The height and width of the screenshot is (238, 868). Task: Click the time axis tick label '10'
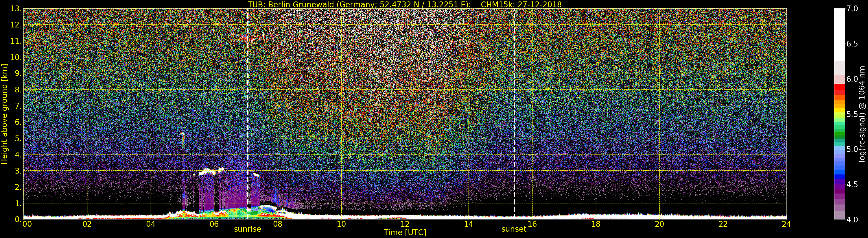click(x=341, y=224)
